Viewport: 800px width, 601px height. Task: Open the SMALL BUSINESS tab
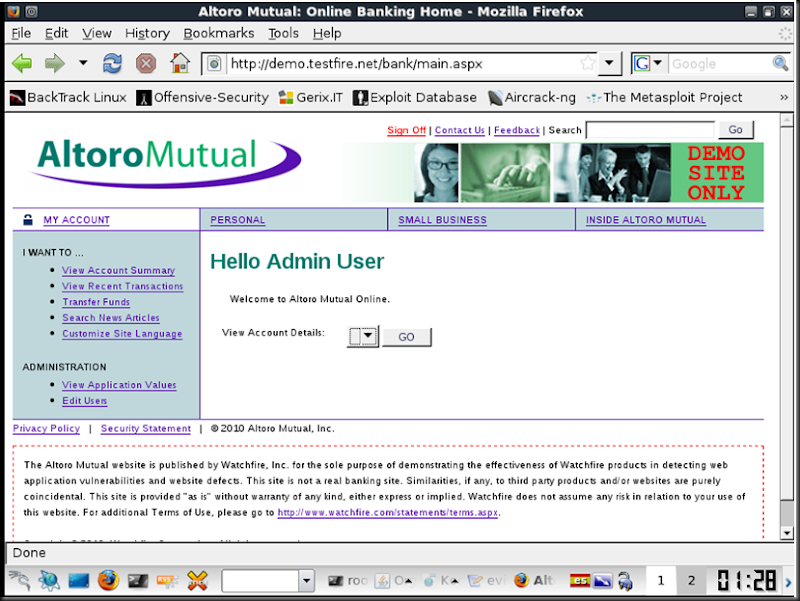(x=442, y=220)
